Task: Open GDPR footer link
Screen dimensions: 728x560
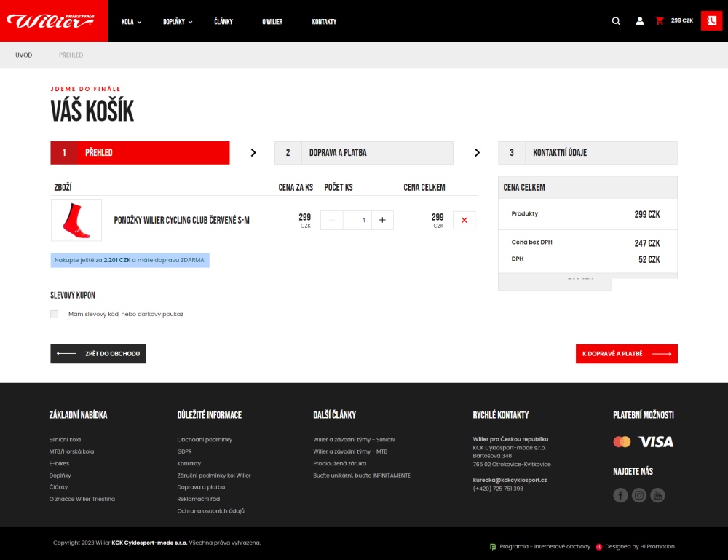Action: coord(184,451)
